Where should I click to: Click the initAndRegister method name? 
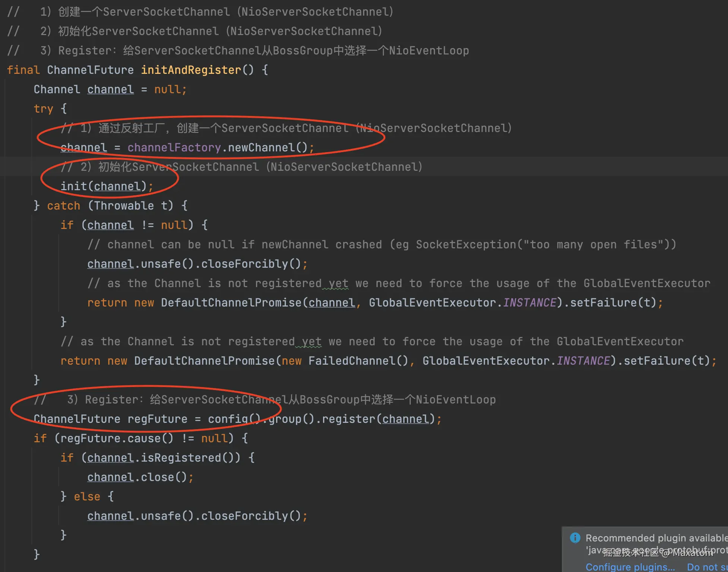191,70
